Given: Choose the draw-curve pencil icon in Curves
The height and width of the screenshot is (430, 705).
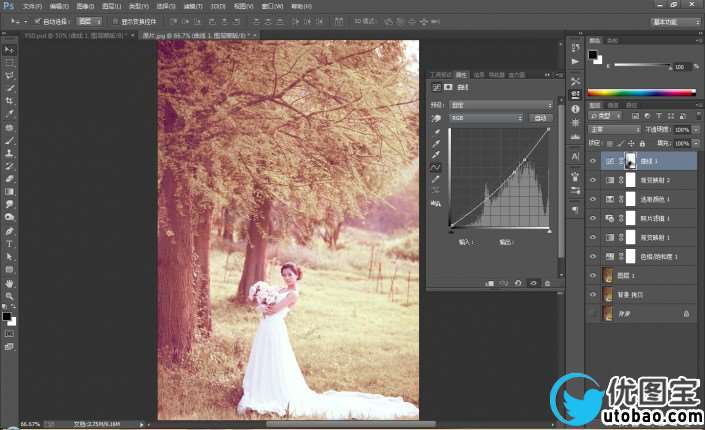Looking at the screenshot, I should [x=436, y=179].
